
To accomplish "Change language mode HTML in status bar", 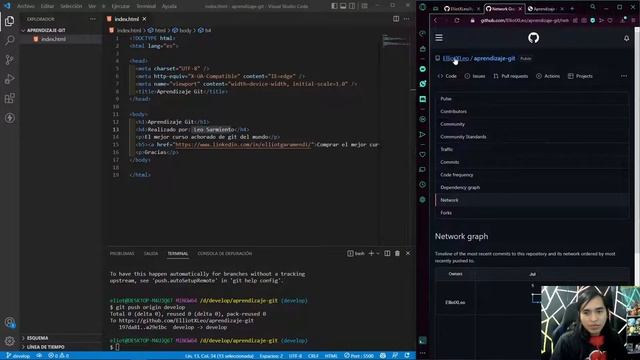I will (x=331, y=356).
